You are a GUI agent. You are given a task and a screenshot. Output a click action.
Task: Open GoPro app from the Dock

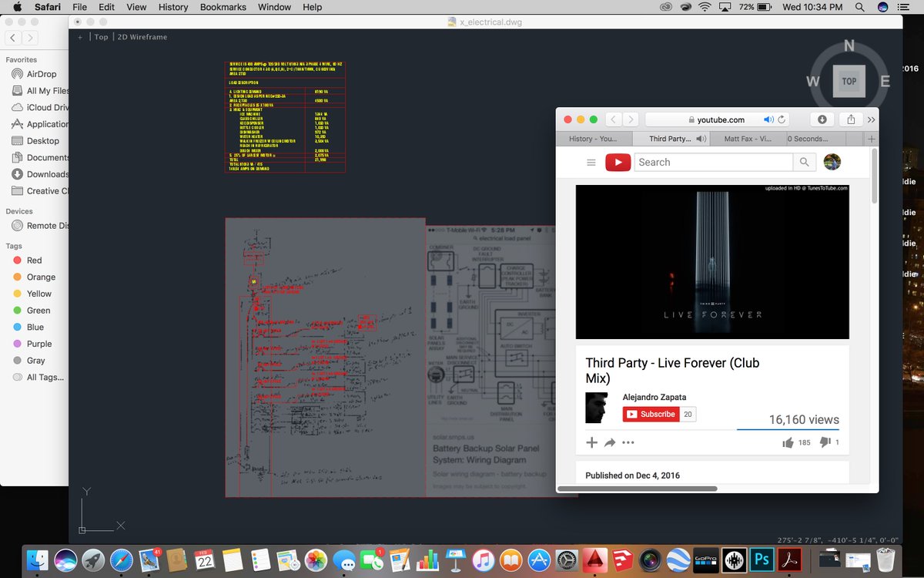(706, 560)
